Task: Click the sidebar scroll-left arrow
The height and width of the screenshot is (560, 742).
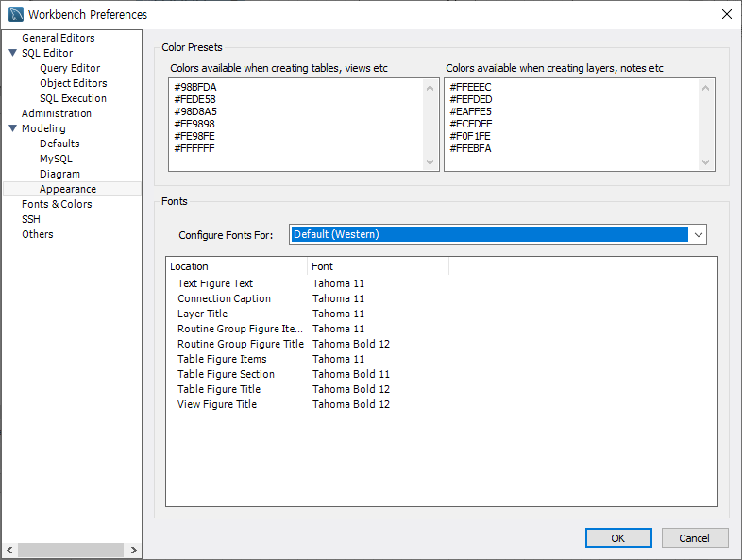Action: pyautogui.click(x=9, y=550)
